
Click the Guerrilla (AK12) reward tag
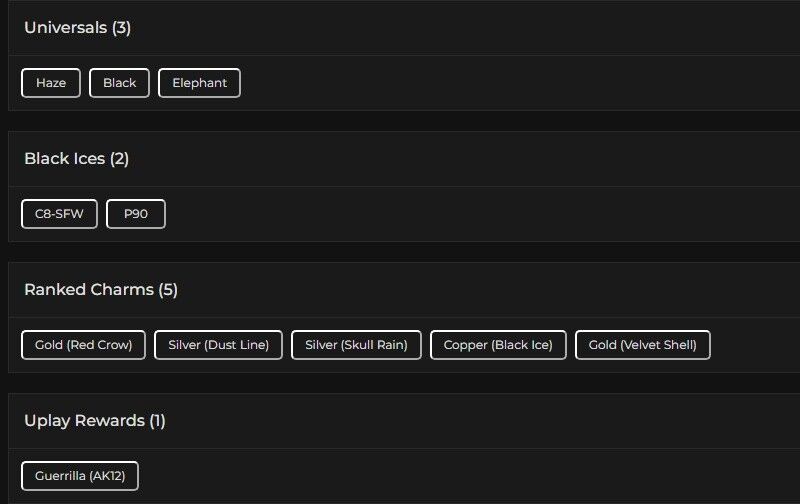(x=79, y=476)
